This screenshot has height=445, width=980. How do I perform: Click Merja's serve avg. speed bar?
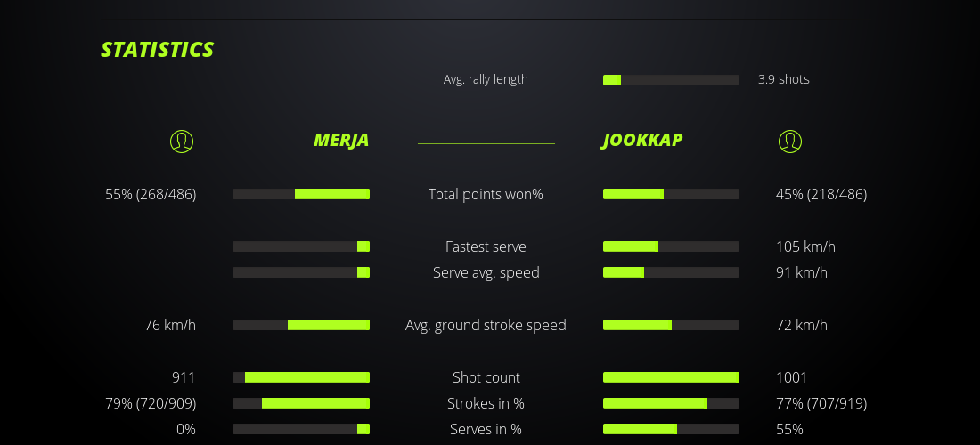tap(301, 272)
